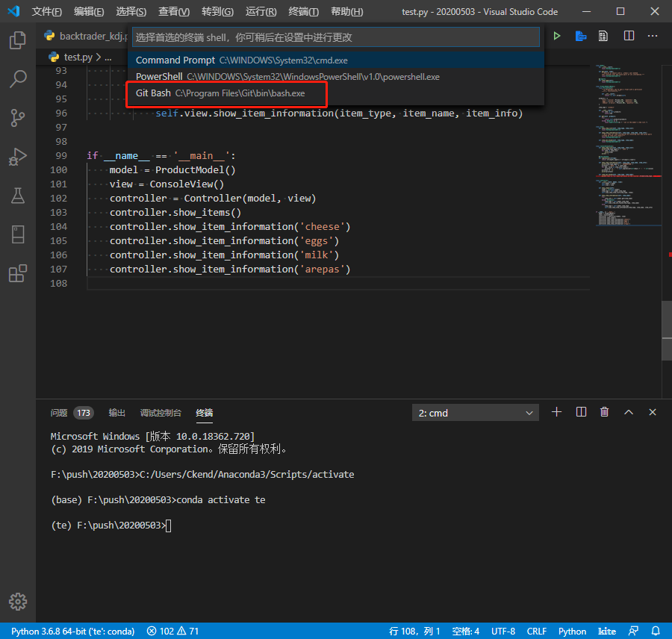The image size is (672, 639).
Task: Open the terminal selector dropdown '2: cmd'
Action: point(476,413)
